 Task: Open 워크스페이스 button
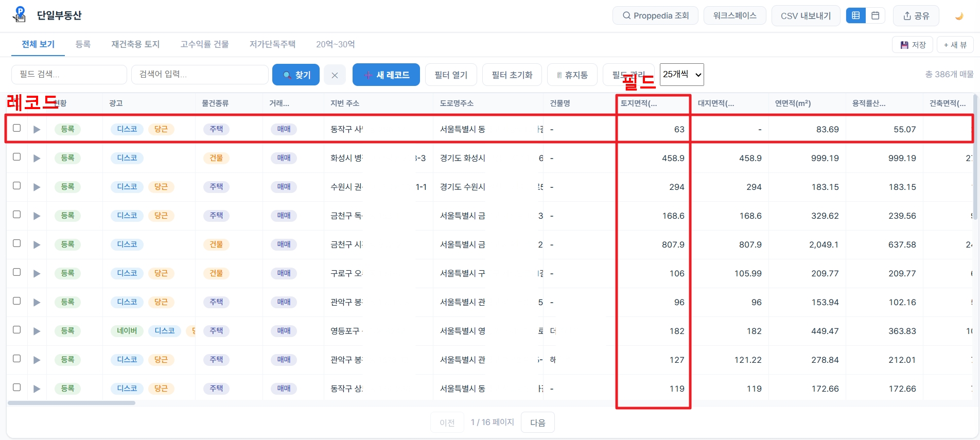point(735,15)
